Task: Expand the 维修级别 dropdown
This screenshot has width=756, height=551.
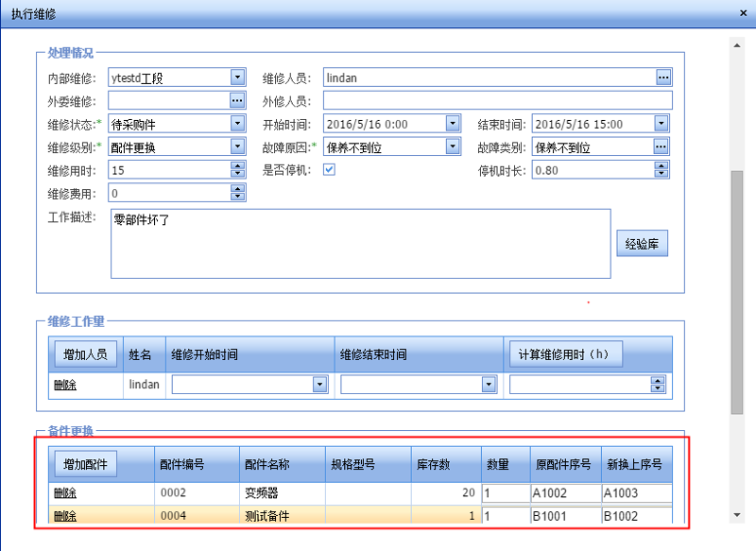Action: (x=237, y=146)
